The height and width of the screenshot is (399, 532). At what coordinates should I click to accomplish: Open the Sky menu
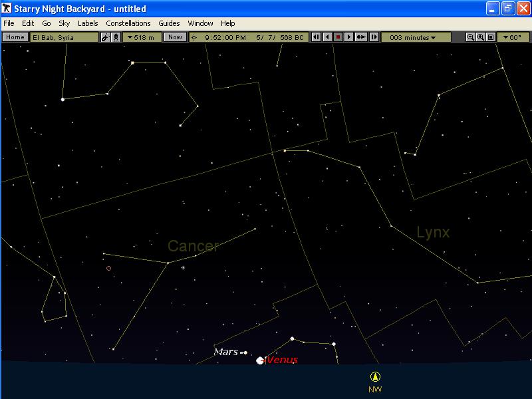(x=64, y=23)
